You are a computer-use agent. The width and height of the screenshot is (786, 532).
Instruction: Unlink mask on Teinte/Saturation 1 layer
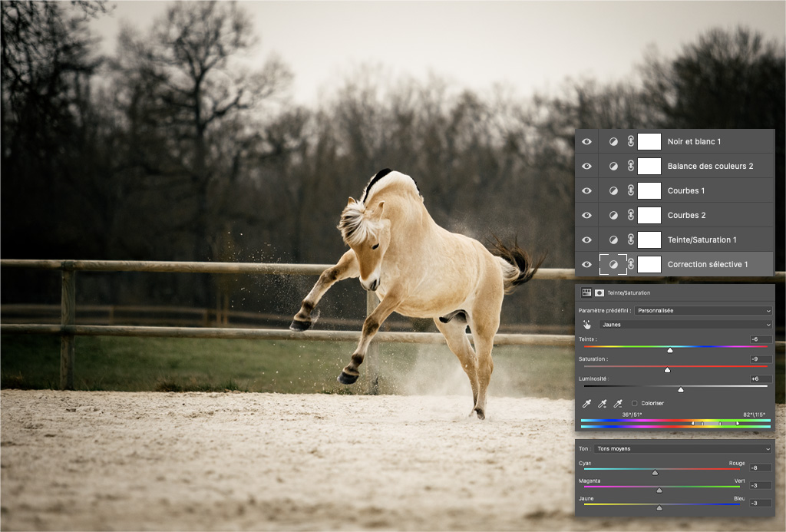pyautogui.click(x=631, y=240)
